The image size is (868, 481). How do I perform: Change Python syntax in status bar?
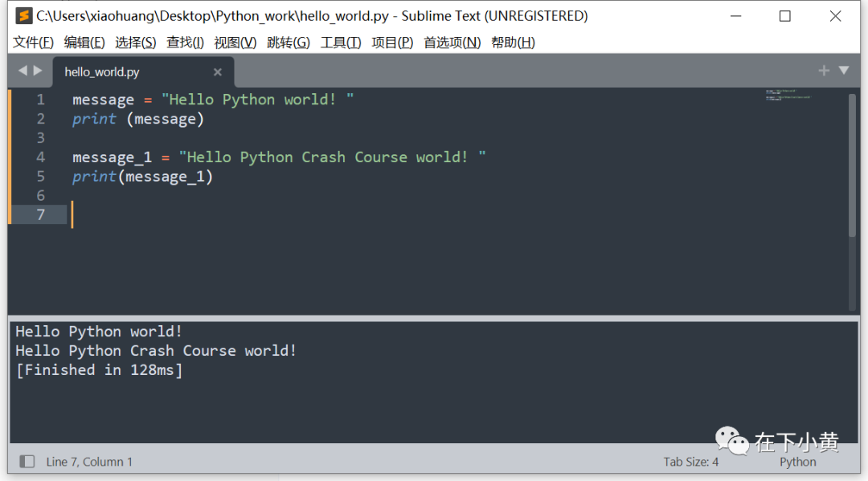[798, 462]
